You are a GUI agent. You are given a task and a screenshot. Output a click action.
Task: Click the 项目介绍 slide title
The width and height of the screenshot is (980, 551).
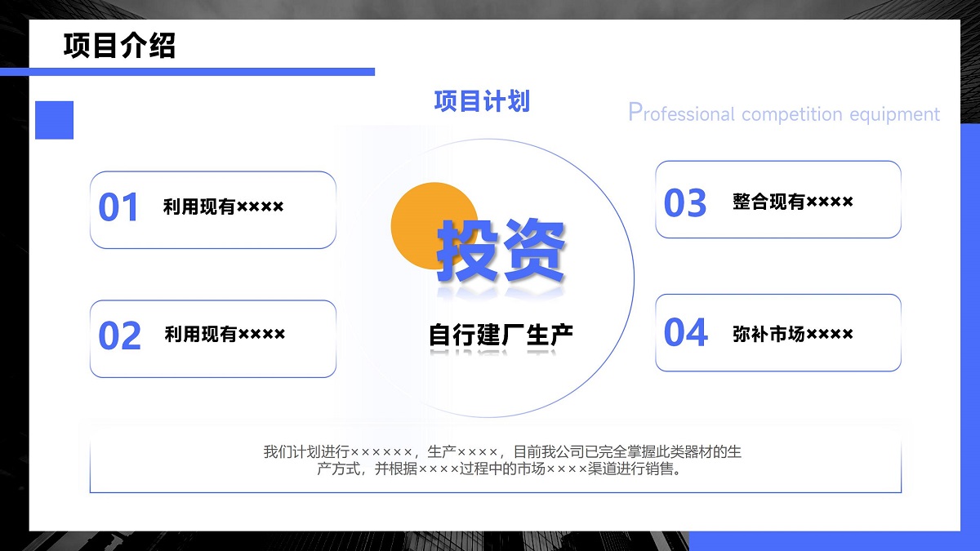coord(119,45)
